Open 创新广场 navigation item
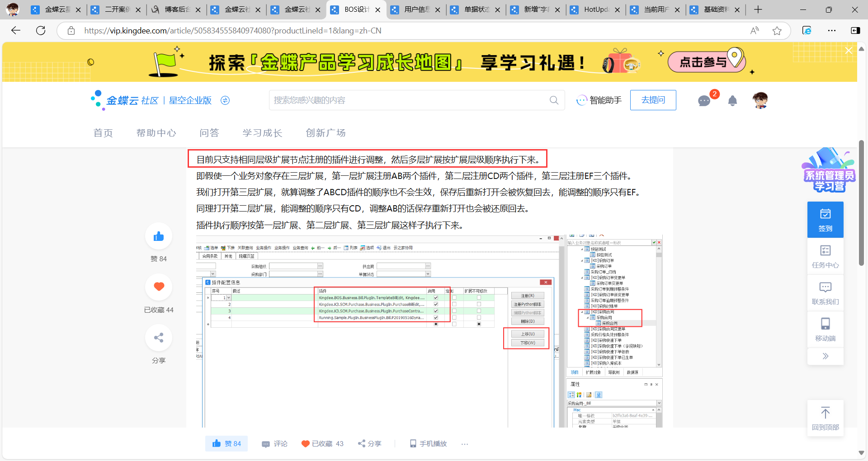 point(326,133)
